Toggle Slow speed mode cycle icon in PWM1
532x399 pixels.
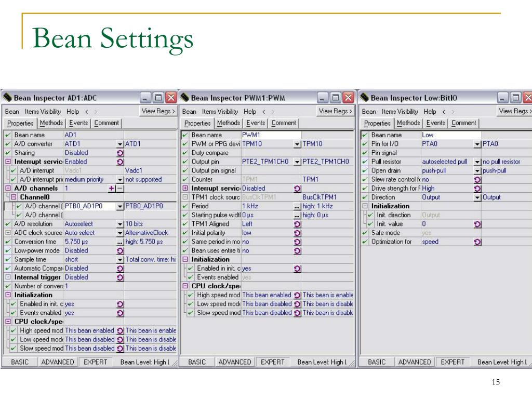pos(297,313)
